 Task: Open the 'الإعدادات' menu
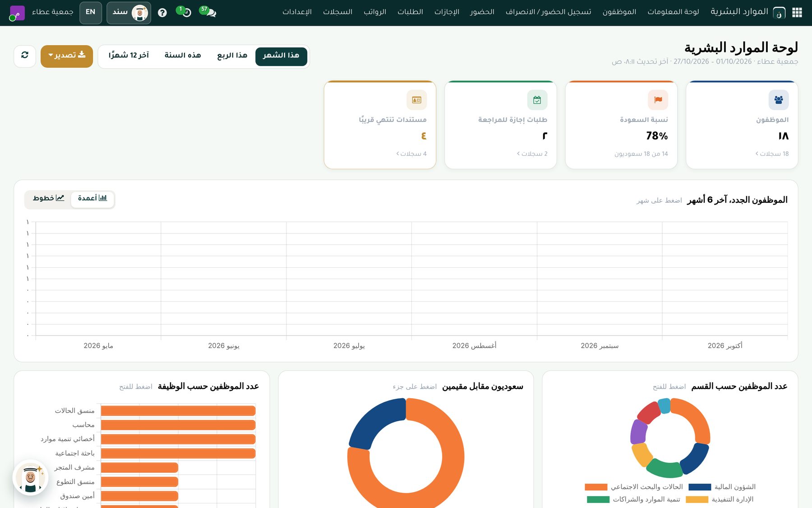297,12
